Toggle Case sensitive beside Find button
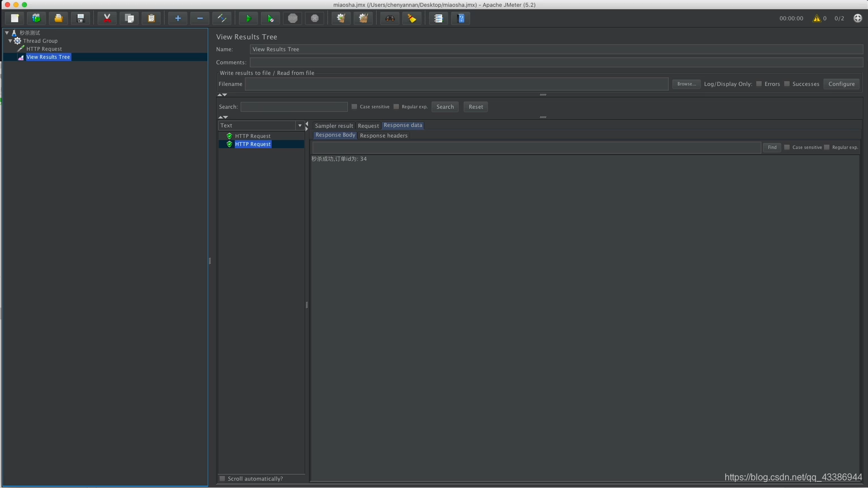 [787, 147]
